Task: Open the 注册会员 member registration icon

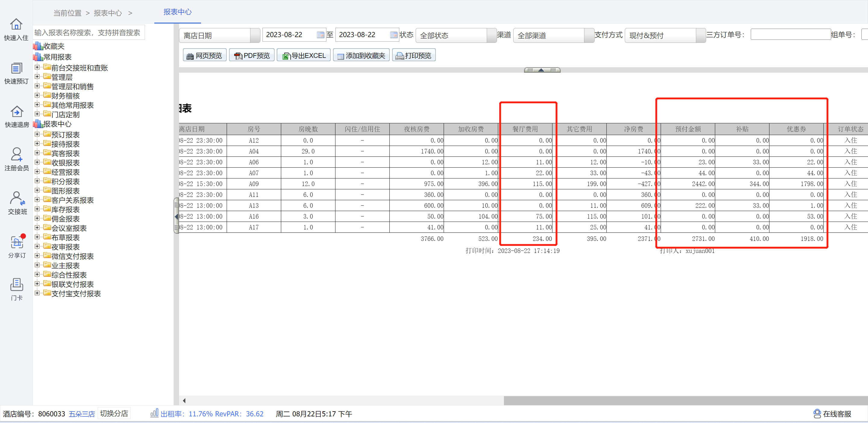Action: pyautogui.click(x=16, y=159)
